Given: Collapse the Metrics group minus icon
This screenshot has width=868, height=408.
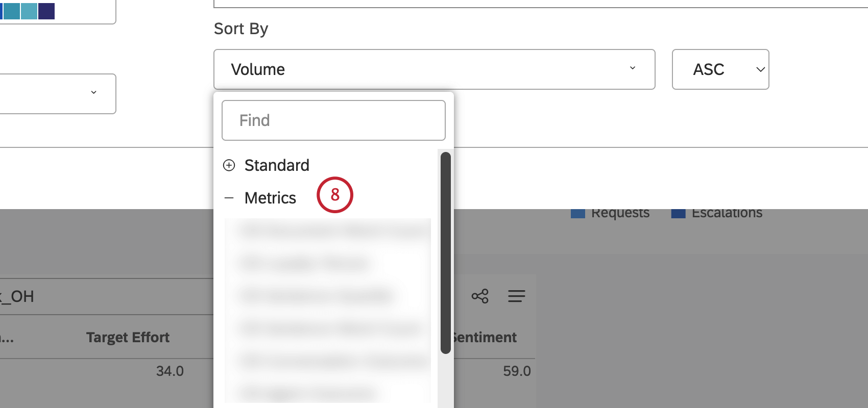Looking at the screenshot, I should point(229,198).
